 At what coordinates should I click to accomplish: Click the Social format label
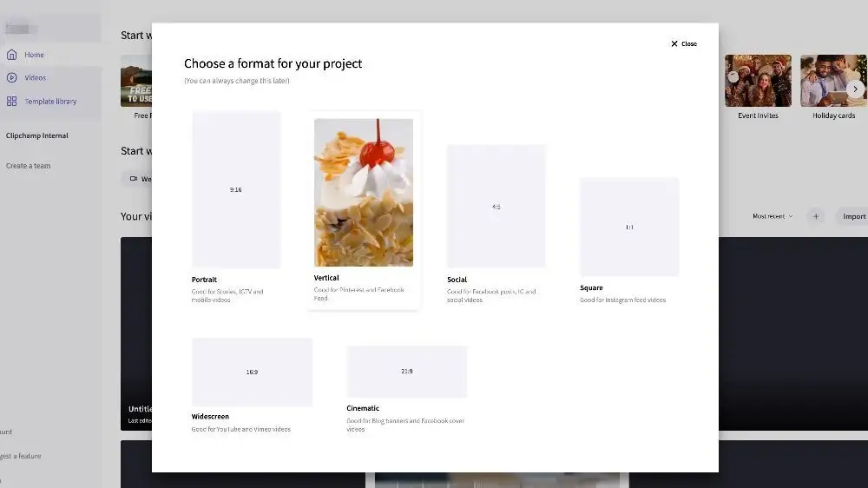(457, 280)
